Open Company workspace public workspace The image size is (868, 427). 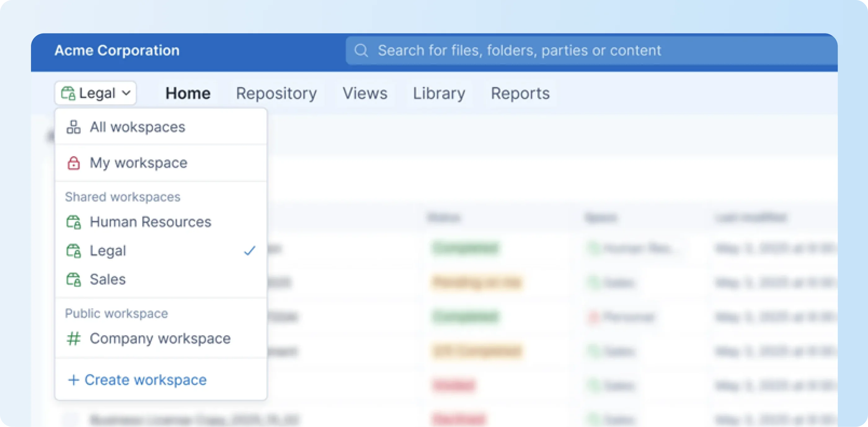[x=161, y=338]
